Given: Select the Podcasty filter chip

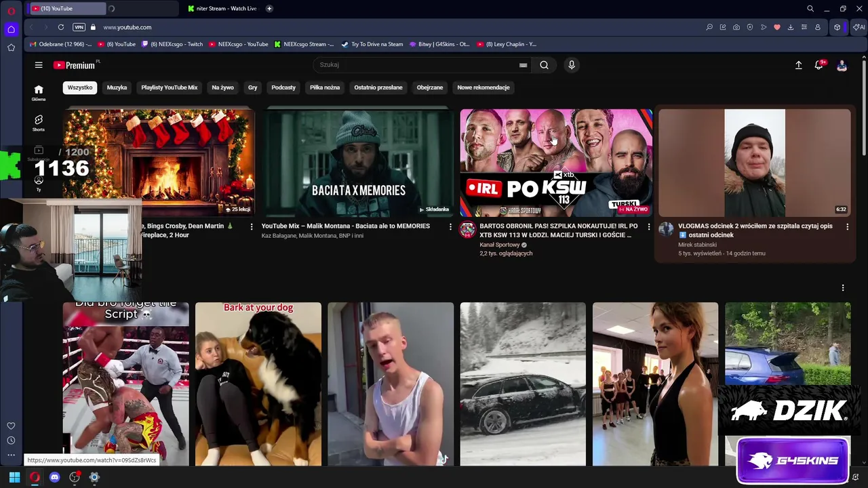Looking at the screenshot, I should point(283,87).
